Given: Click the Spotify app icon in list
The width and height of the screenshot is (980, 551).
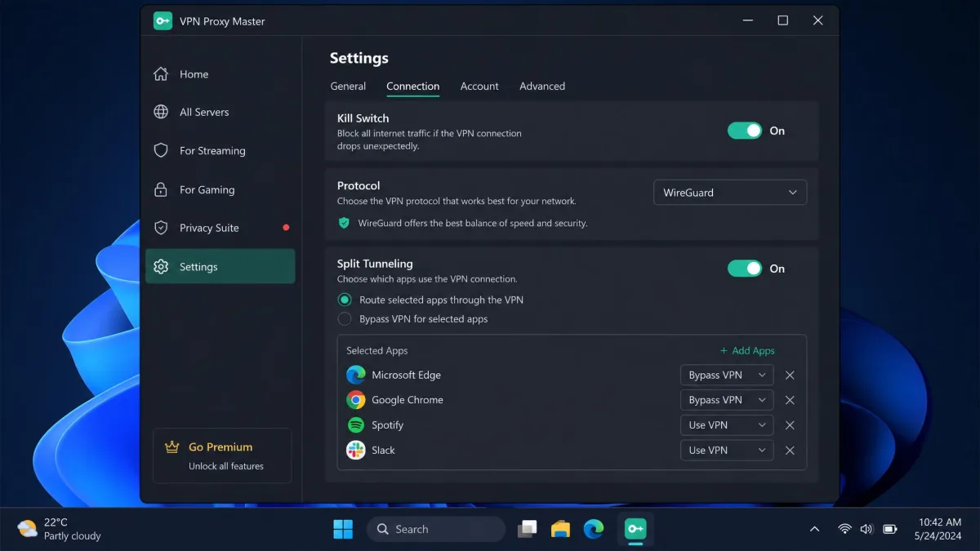Looking at the screenshot, I should [355, 425].
